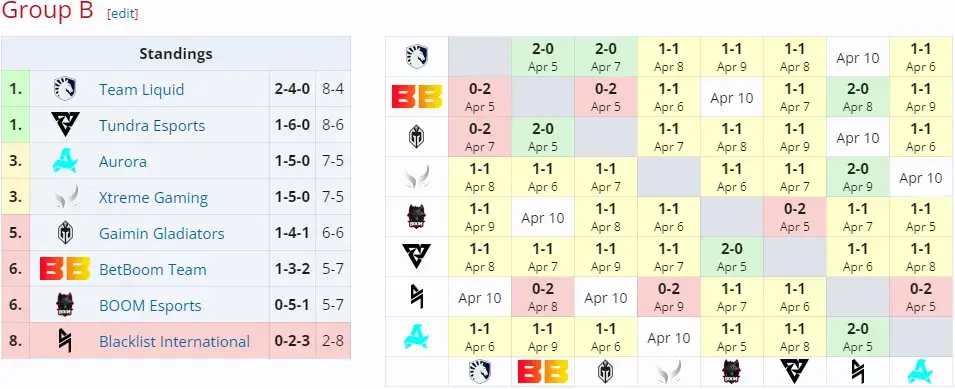Click Gaimin Gladiators logo in standings
This screenshot has width=955, height=389.
click(65, 233)
